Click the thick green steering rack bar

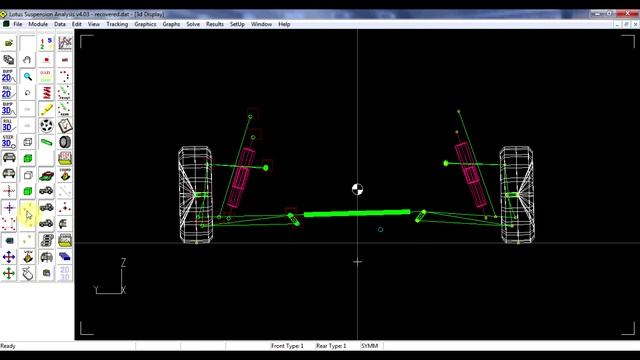(357, 213)
